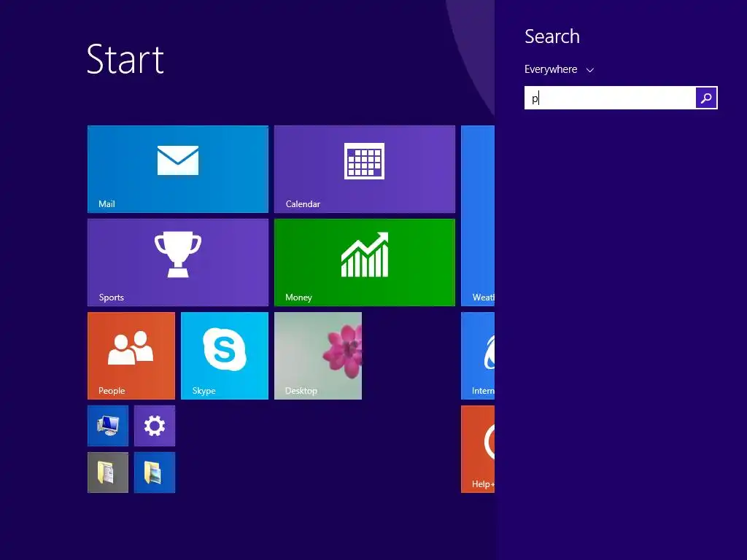
Task: Open the Documents folder tile
Action: (x=108, y=472)
